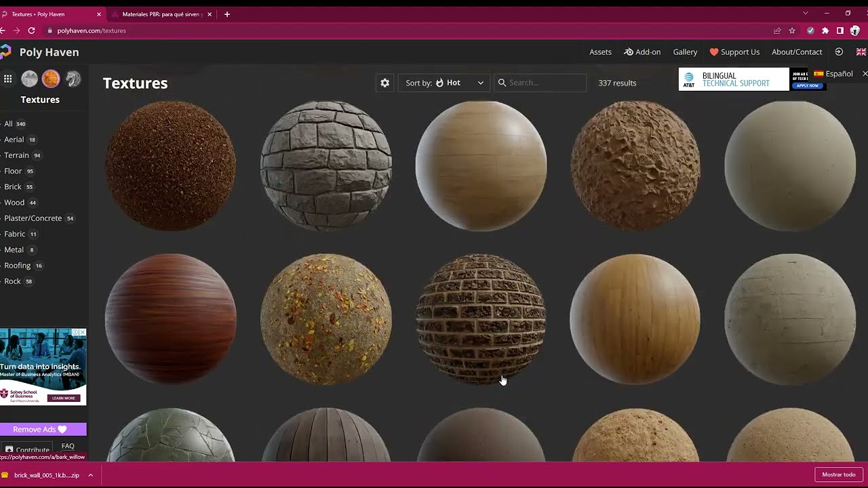Open the FAQ link in the sidebar

68,446
